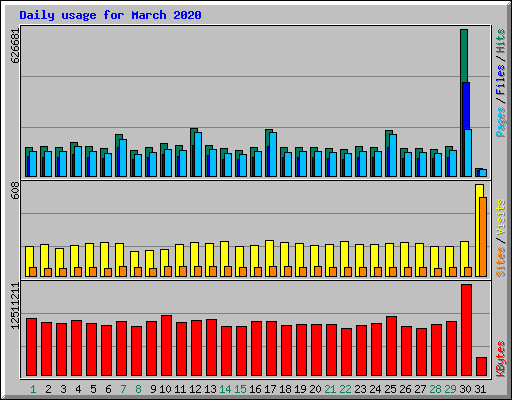Click the KBytes legend label
Screen dimensions: 512x400
501,358
